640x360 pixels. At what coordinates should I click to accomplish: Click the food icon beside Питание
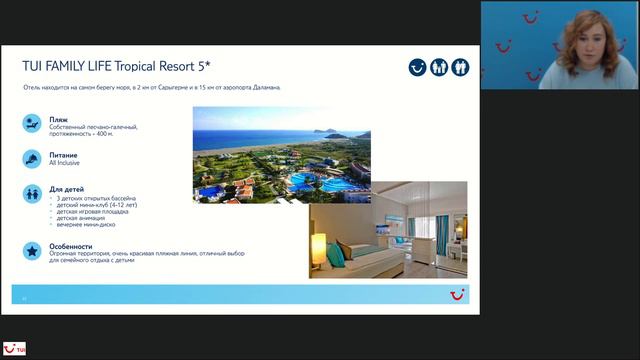click(32, 159)
